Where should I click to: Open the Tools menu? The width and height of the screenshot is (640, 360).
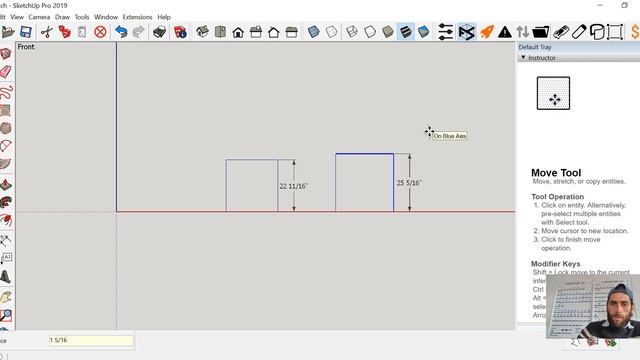point(82,17)
